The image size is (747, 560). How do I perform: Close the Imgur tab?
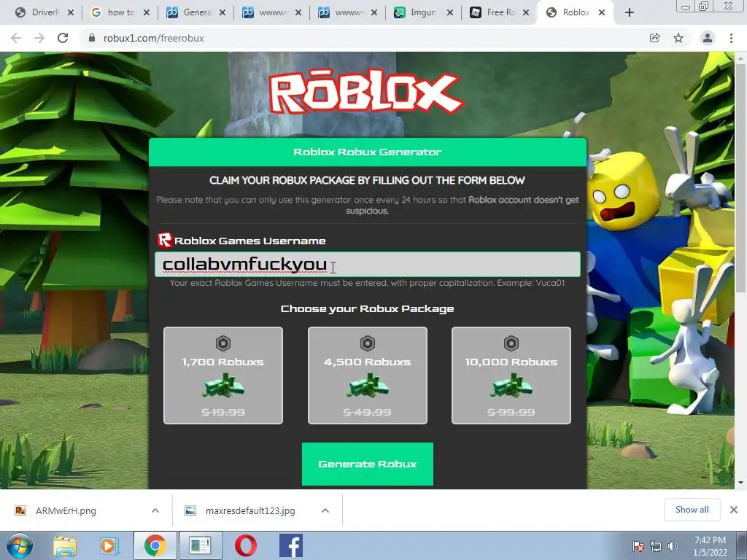pos(449,13)
